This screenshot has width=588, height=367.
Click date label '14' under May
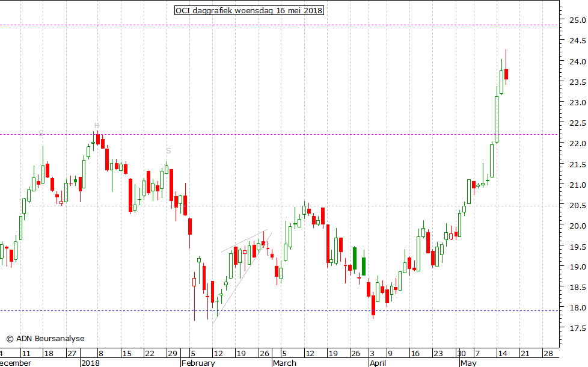503,354
